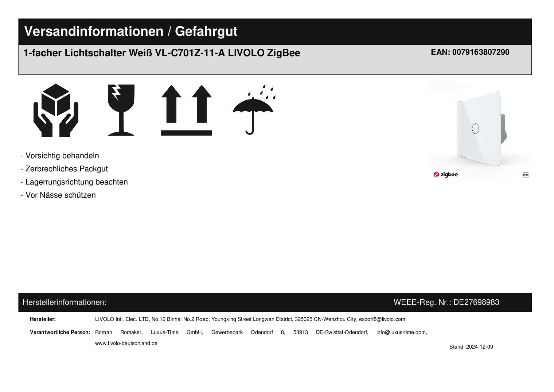Click the small wireless signal icon
The height and width of the screenshot is (392, 554).
click(x=525, y=175)
